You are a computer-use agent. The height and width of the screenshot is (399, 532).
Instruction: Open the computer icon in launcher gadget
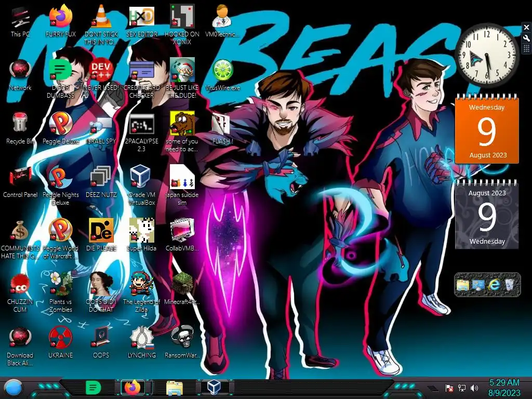click(478, 285)
